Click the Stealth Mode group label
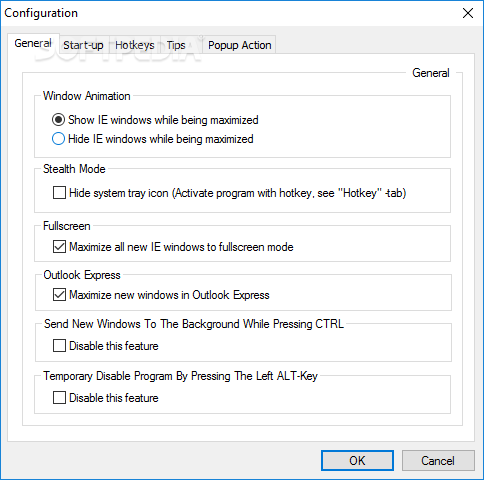 tap(74, 169)
